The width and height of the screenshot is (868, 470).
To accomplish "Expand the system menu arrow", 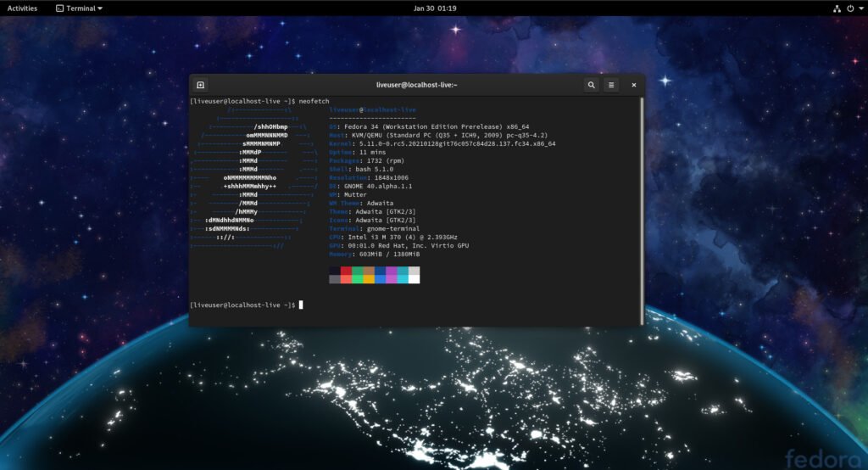I will [x=861, y=8].
